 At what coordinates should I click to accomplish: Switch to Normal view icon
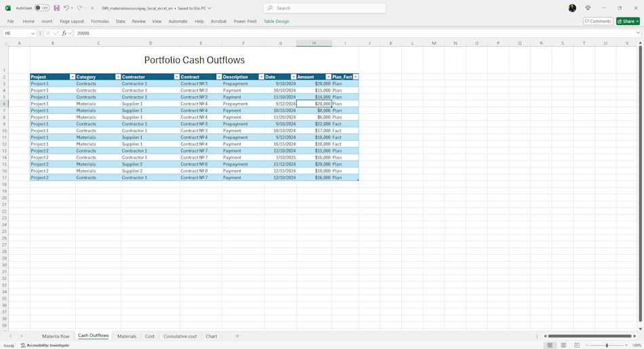click(550, 346)
